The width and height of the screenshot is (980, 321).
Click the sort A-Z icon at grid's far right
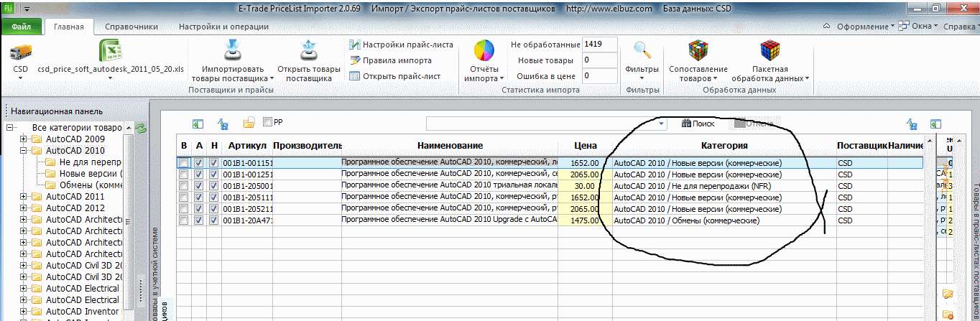pyautogui.click(x=912, y=124)
